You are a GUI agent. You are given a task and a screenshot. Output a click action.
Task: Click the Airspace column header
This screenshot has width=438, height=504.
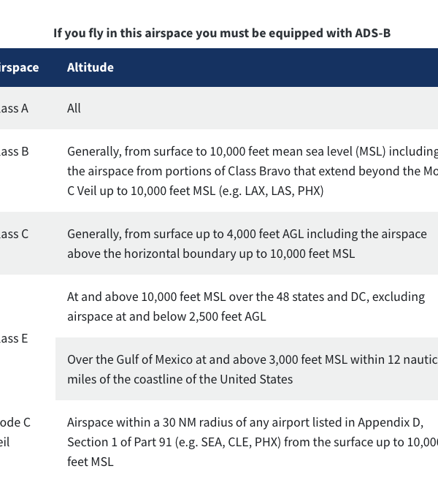[20, 67]
